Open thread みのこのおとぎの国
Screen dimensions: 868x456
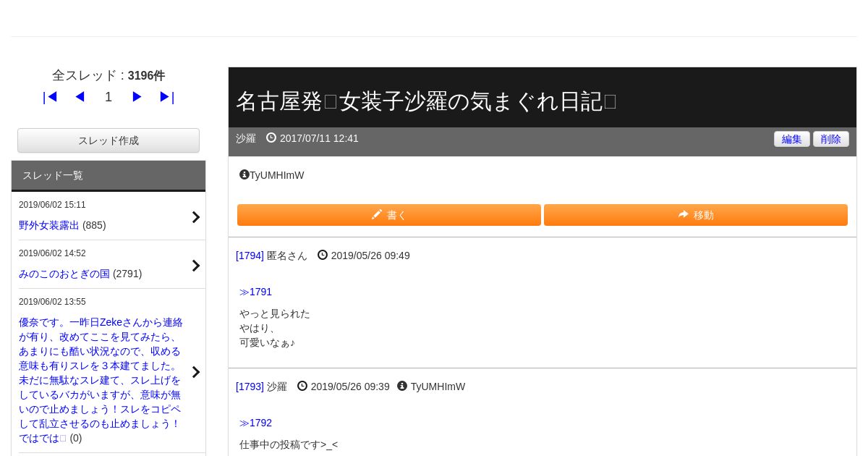pyautogui.click(x=64, y=274)
